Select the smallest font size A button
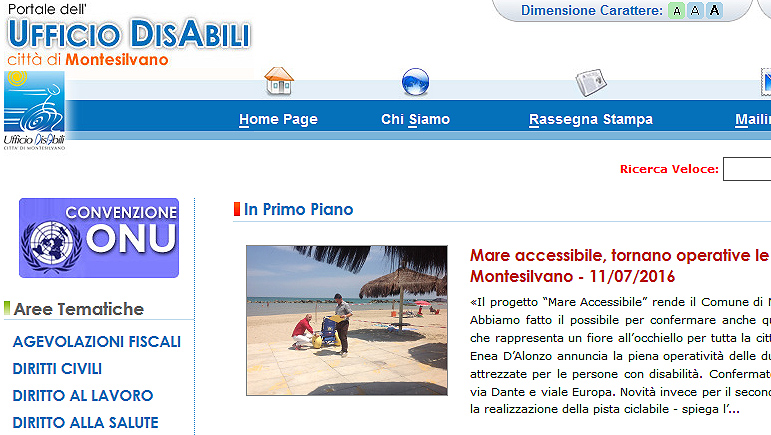Viewport: 771px width, 435px height. (677, 11)
